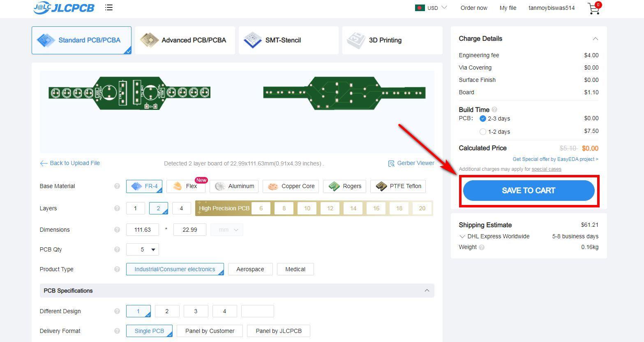The width and height of the screenshot is (644, 342).
Task: Click help icon next to Layers
Action: (117, 208)
